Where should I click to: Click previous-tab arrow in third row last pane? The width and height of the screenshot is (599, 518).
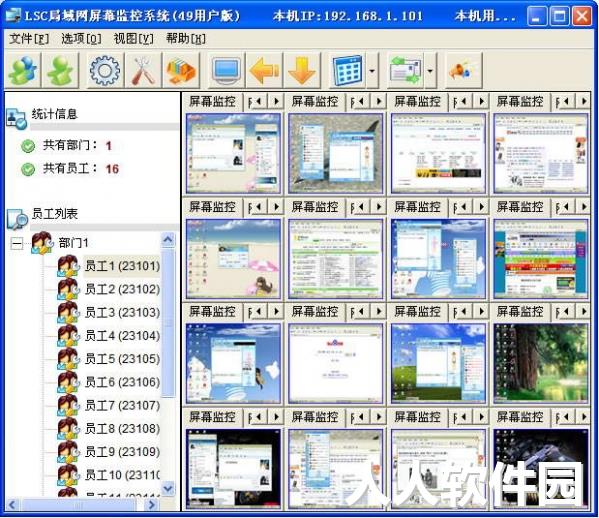[x=567, y=312]
